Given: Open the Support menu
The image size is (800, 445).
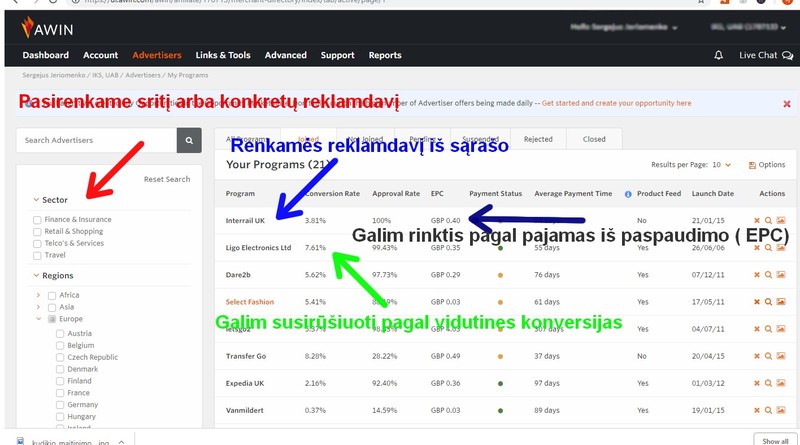Looking at the screenshot, I should (x=337, y=55).
